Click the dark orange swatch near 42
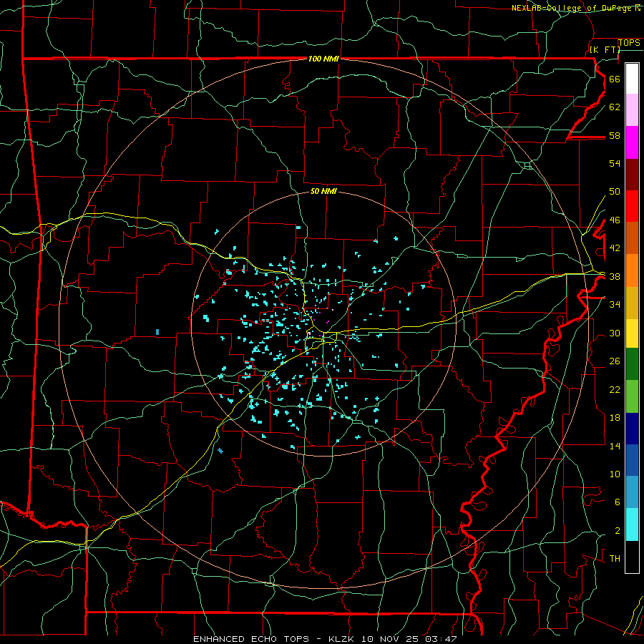 [632, 238]
